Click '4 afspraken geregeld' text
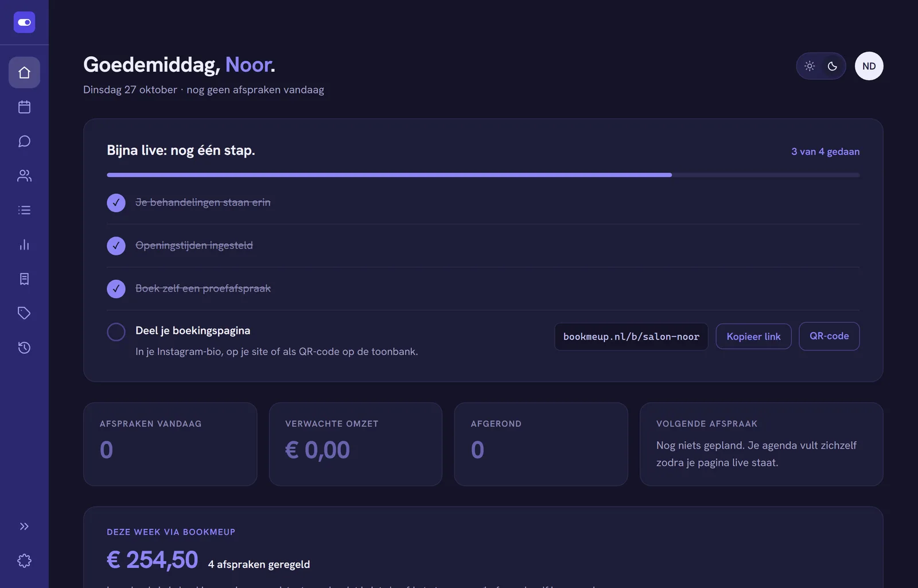This screenshot has height=588, width=918. (259, 564)
